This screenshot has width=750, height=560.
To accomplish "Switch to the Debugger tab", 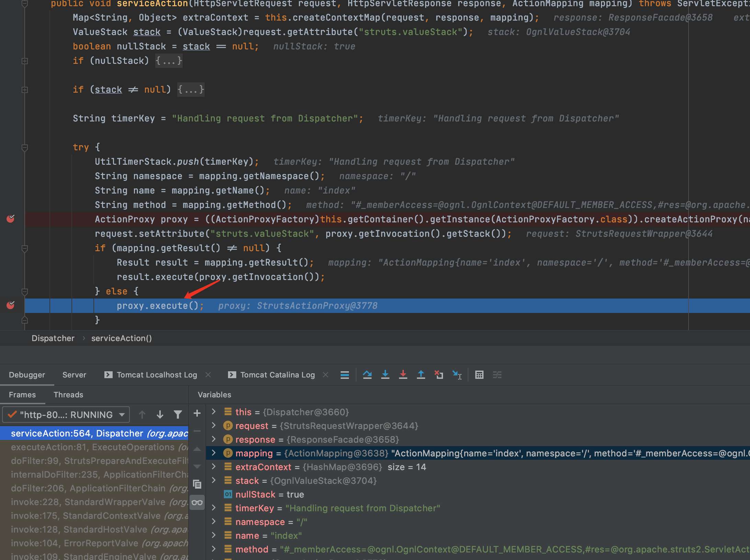I will (27, 375).
